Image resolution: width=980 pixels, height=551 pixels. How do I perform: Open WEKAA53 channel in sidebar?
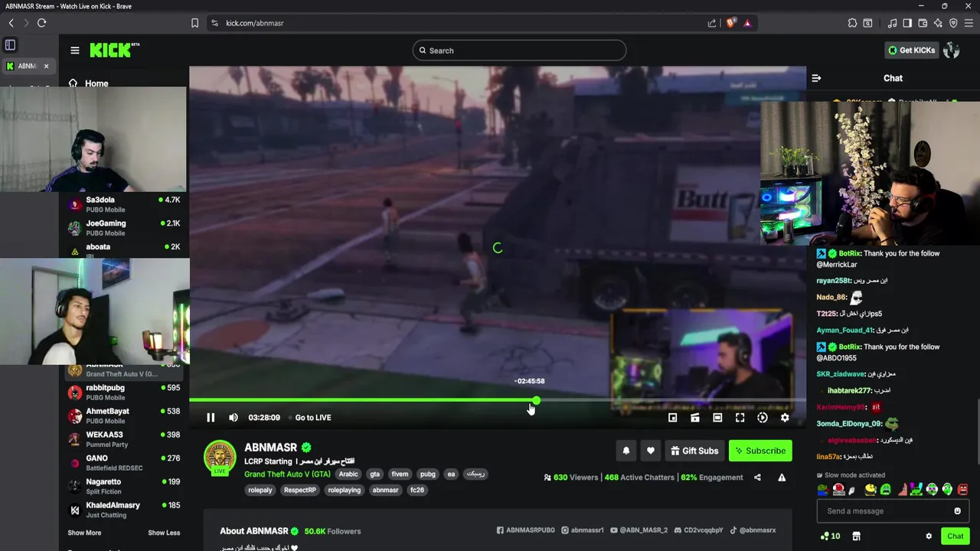click(124, 439)
